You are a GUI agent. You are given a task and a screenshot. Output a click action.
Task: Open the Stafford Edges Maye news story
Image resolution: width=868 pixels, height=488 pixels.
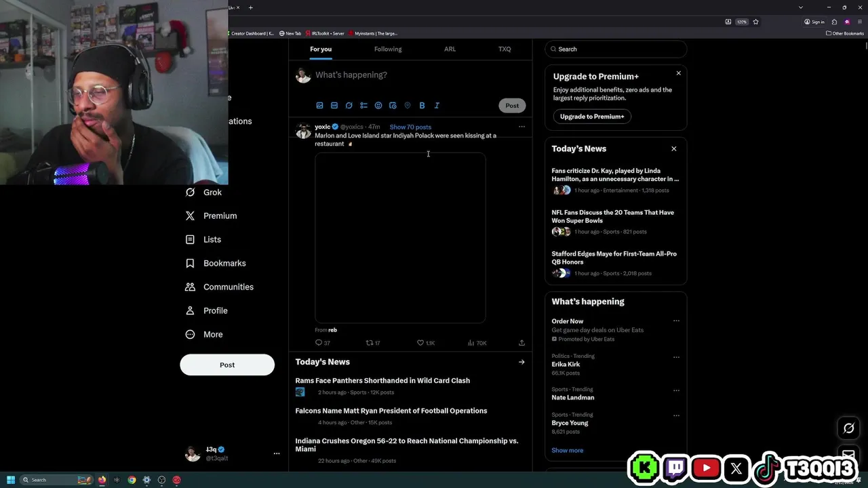(x=614, y=258)
